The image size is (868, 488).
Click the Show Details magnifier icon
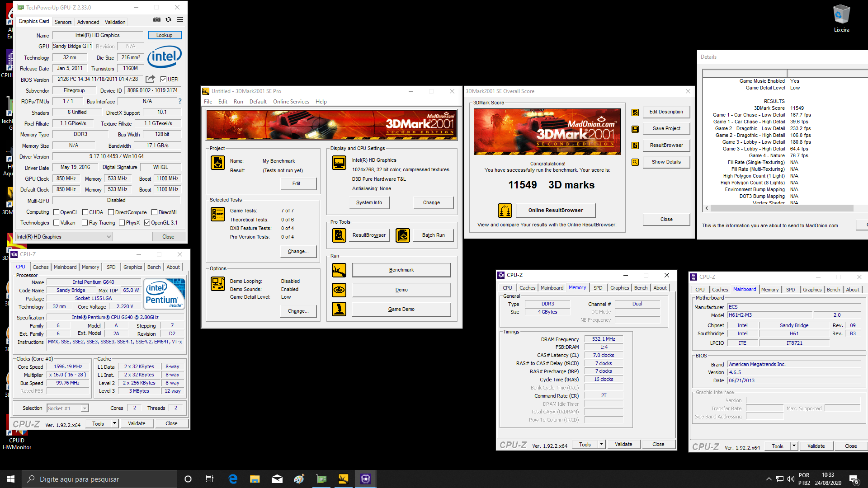pyautogui.click(x=635, y=162)
